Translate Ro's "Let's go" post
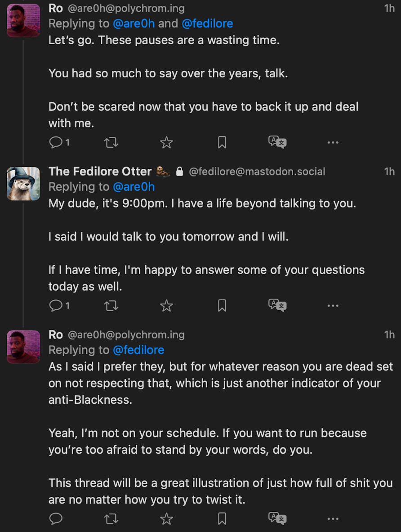Image resolution: width=401 pixels, height=532 pixels. pyautogui.click(x=277, y=143)
